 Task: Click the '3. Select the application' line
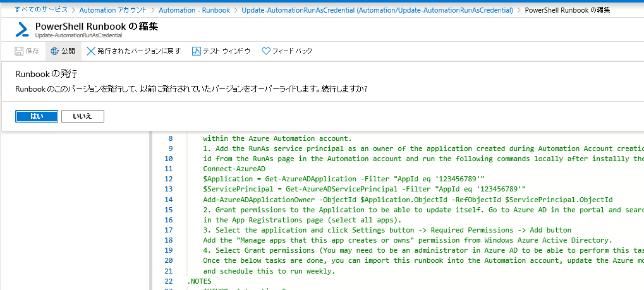(x=387, y=230)
